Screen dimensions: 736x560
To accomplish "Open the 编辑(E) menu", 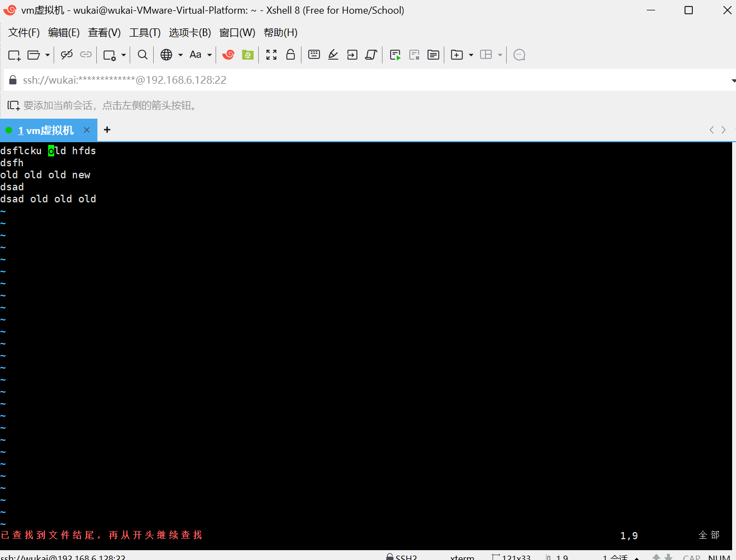I will tap(64, 33).
